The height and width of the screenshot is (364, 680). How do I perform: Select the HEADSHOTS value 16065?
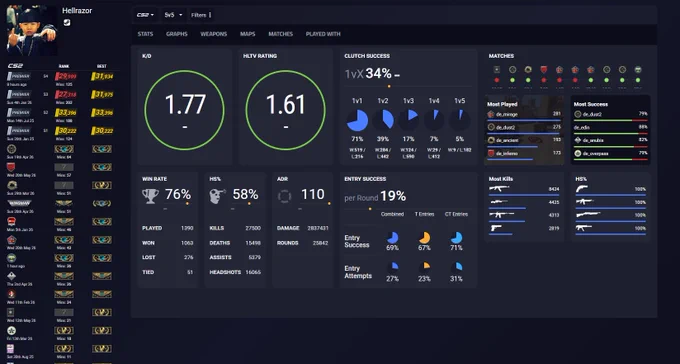[253, 272]
